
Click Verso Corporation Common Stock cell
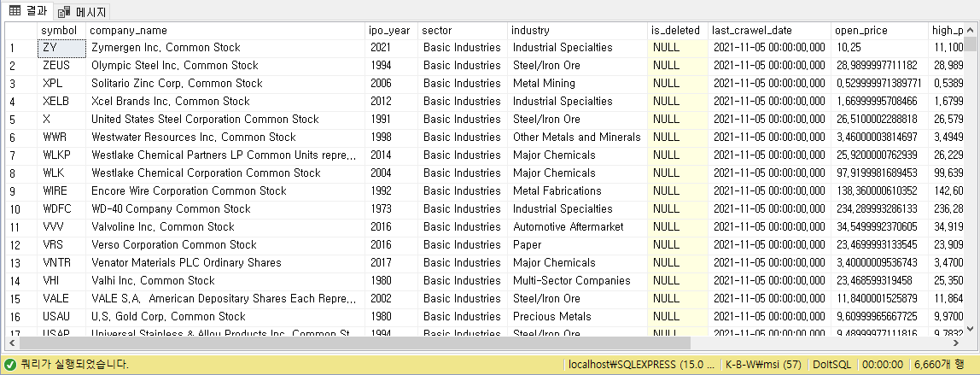point(225,244)
